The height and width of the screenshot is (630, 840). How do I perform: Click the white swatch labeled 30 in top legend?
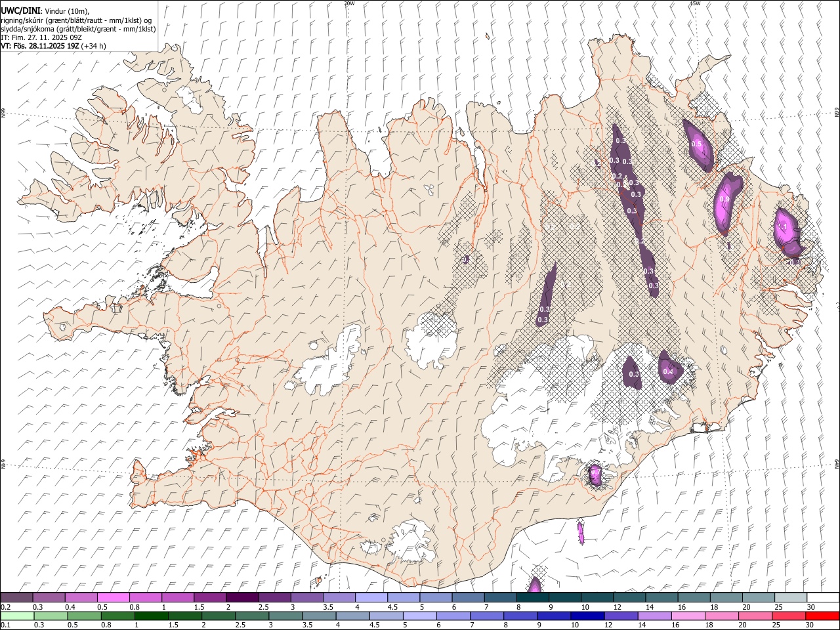point(823,598)
